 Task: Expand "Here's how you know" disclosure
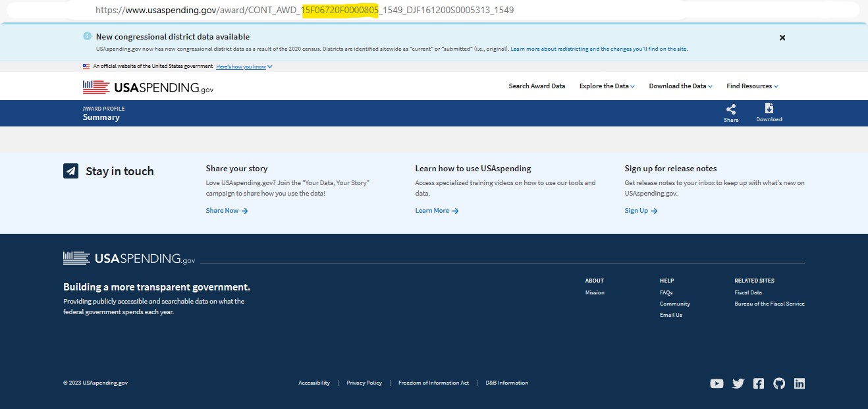pyautogui.click(x=244, y=67)
